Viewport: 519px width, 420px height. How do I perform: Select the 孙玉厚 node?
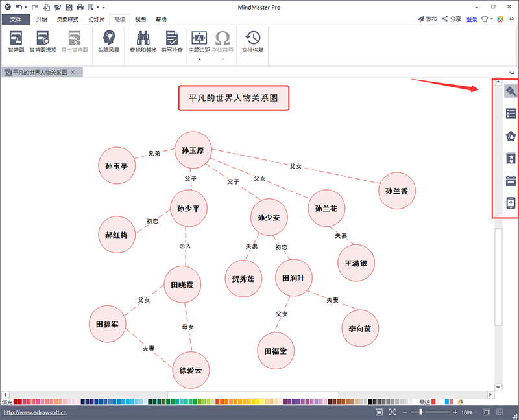click(x=193, y=150)
